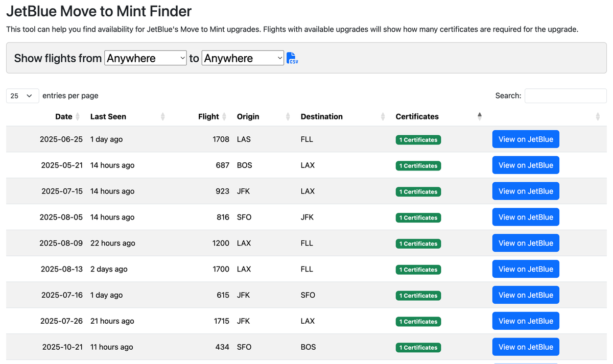Download the CSV export file icon
The image size is (613, 364).
292,58
